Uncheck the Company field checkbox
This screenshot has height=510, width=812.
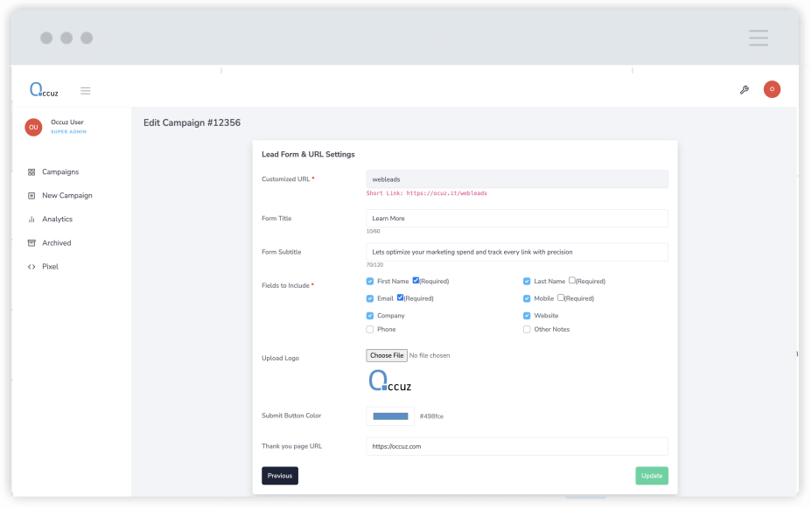point(370,316)
